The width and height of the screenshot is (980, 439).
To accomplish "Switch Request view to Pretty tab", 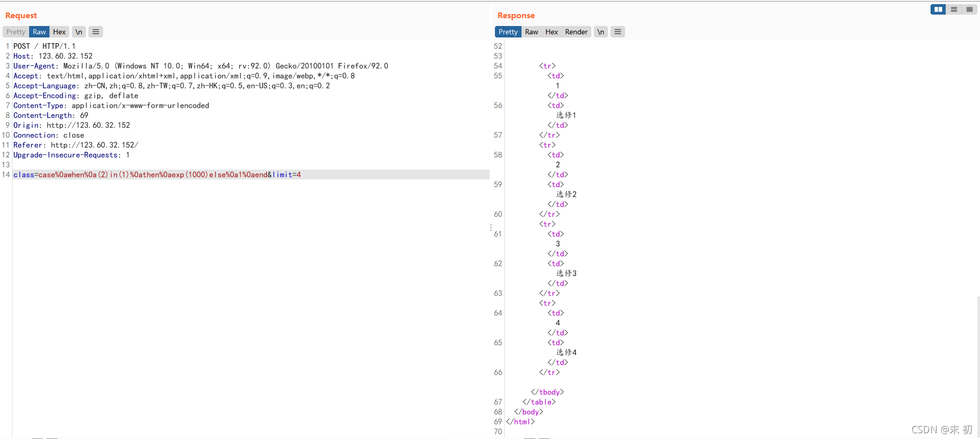I will coord(16,32).
